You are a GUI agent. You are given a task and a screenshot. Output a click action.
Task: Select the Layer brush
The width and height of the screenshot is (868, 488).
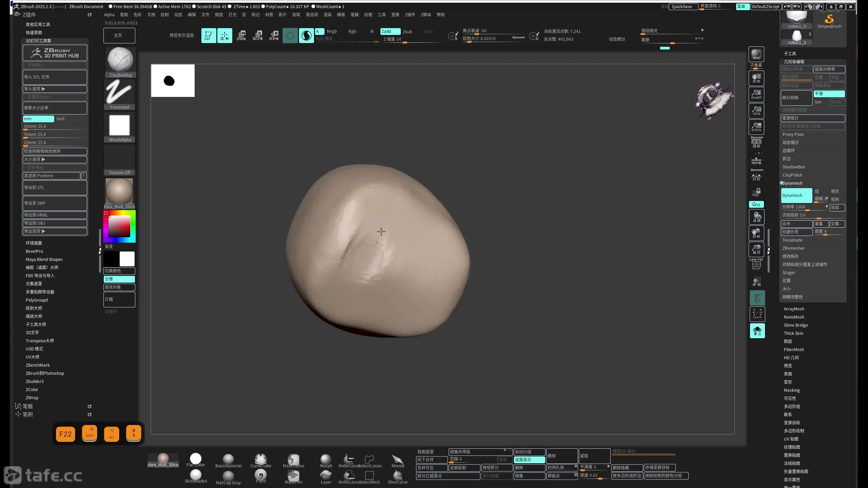326,477
